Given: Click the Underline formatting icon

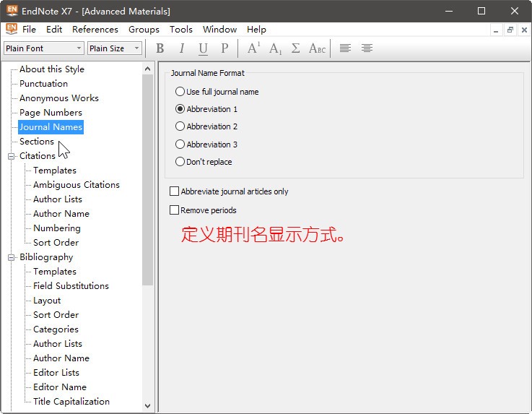Looking at the screenshot, I should [x=203, y=48].
